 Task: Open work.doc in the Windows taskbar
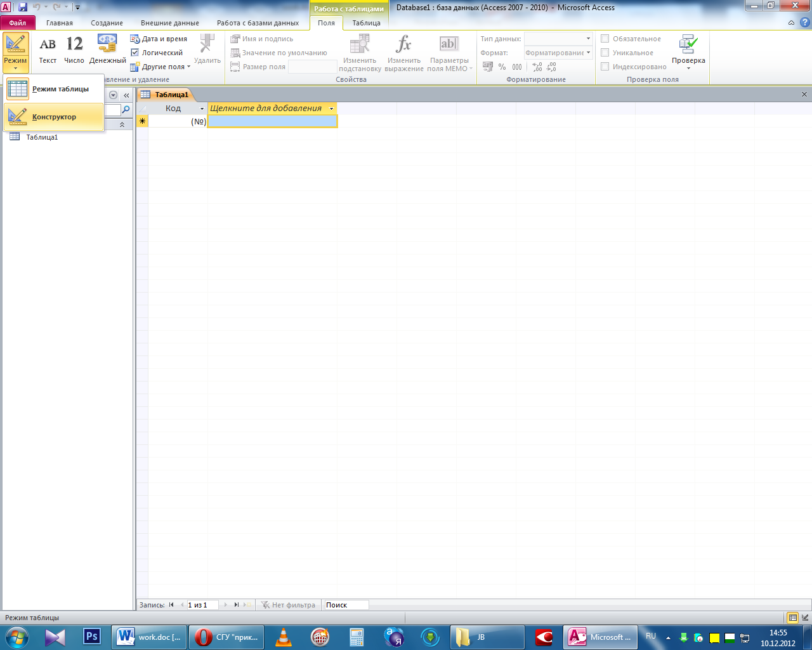[149, 637]
